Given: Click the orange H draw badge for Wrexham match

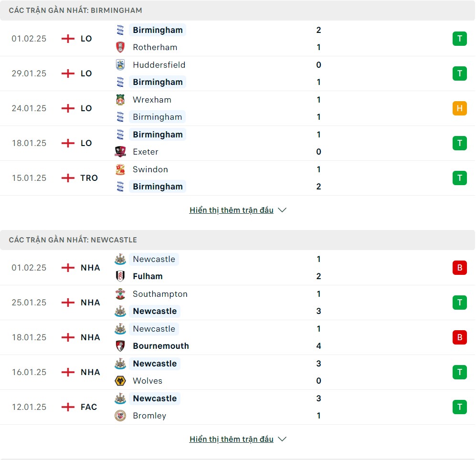Looking at the screenshot, I should [460, 108].
